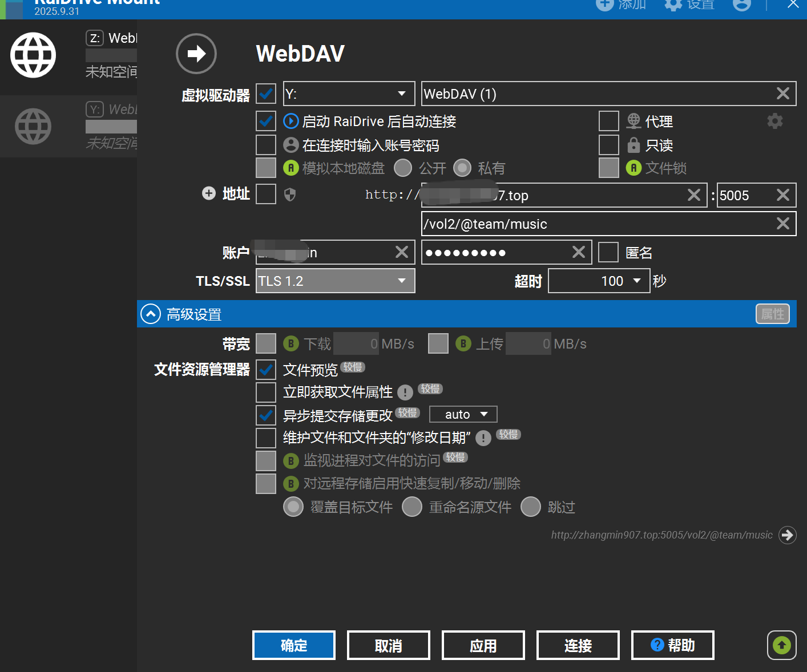This screenshot has width=807, height=672.
Task: Click the 属性 button in advanced settings header
Action: point(773,314)
